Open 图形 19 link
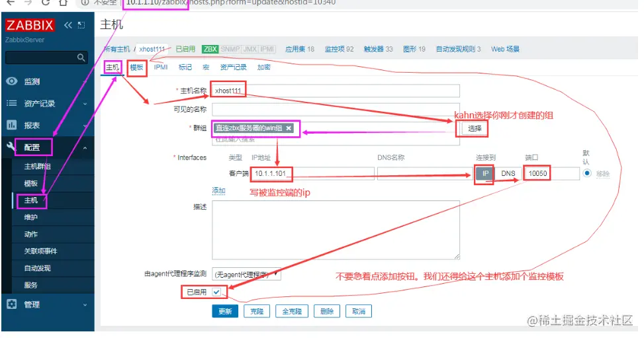 pos(414,49)
